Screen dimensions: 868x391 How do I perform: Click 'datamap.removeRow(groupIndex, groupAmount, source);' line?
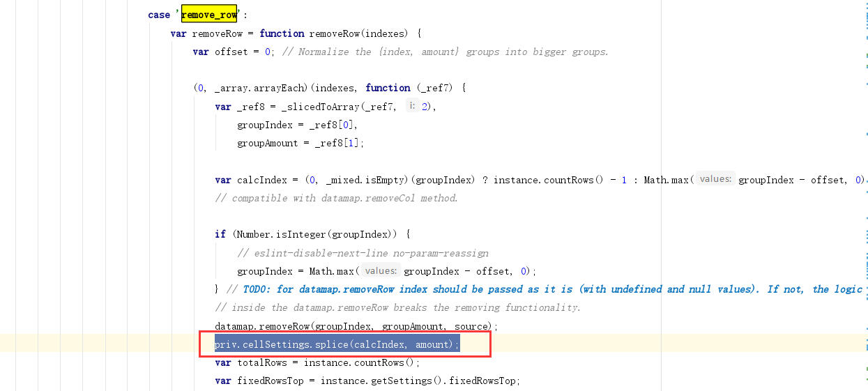[x=356, y=326]
